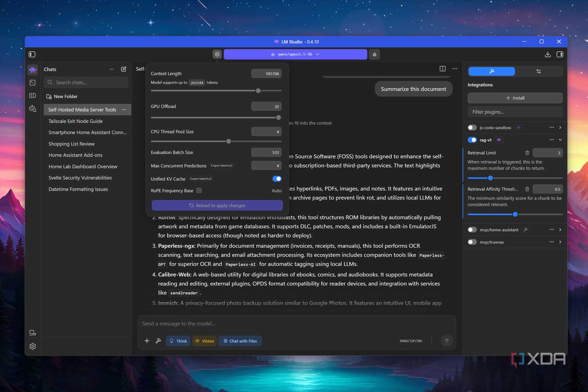Toggle the Unified KV Cache switch
The width and height of the screenshot is (588, 392).
pos(277,179)
